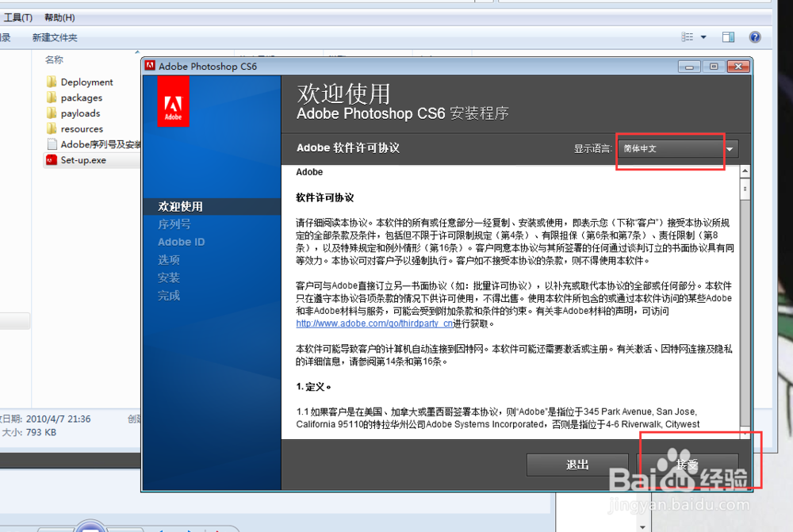Expand the views arrow beside the view icon
The height and width of the screenshot is (532, 793).
702,36
